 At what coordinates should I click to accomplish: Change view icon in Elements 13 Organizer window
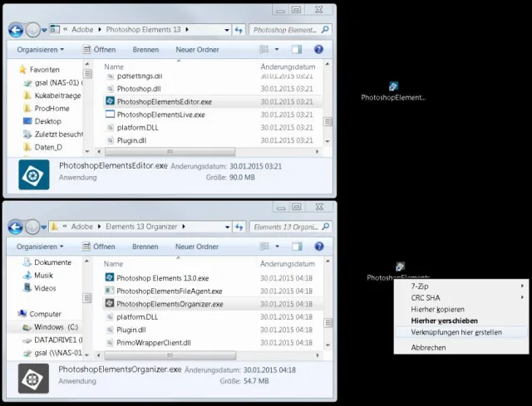click(x=264, y=247)
